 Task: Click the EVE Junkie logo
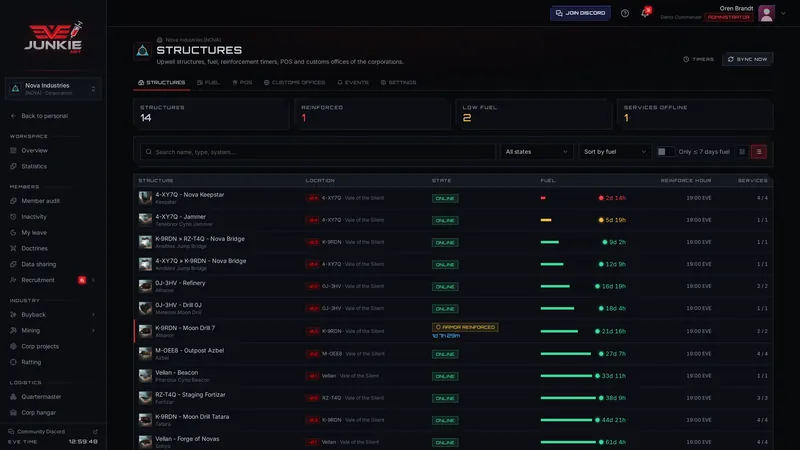click(53, 37)
